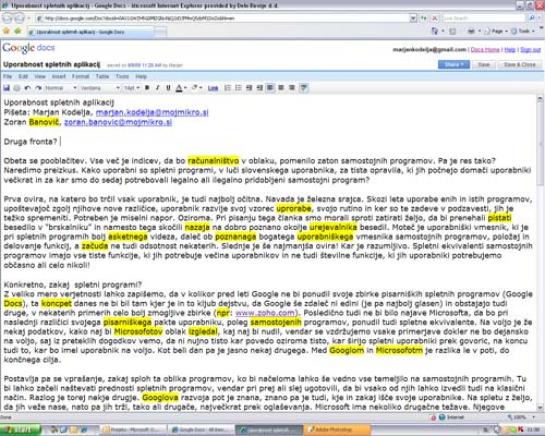Undo the last edit
Viewport: 545px width, 436px height.
(x=27, y=88)
